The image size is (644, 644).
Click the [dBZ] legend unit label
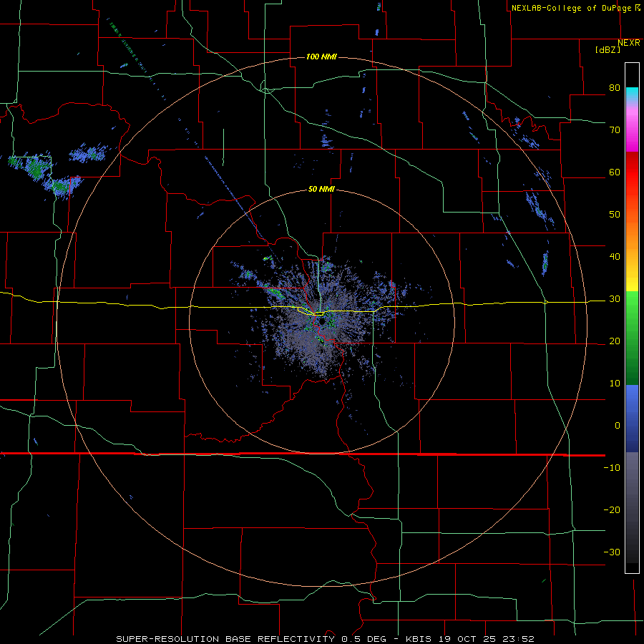(608, 49)
